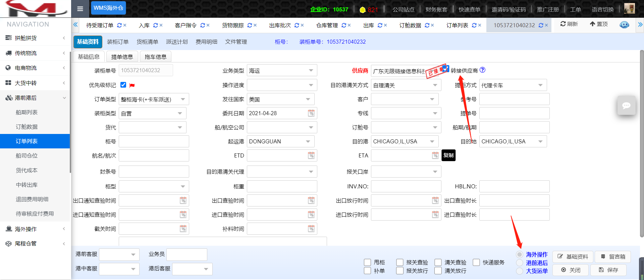Image resolution: width=644 pixels, height=280 pixels.
Task: Open the 港前客服 dropdown
Action: 119,254
